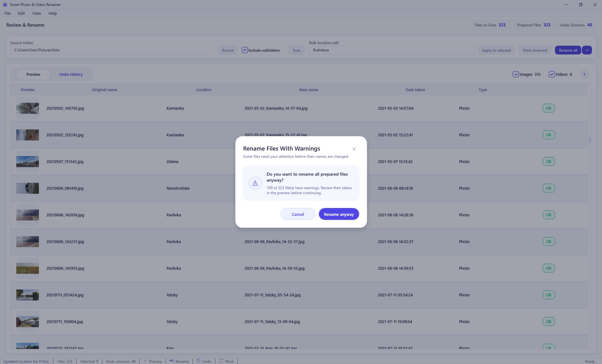Click OK status badge for 20210502_152241.jpg
The image size is (602, 364).
coord(549,135)
